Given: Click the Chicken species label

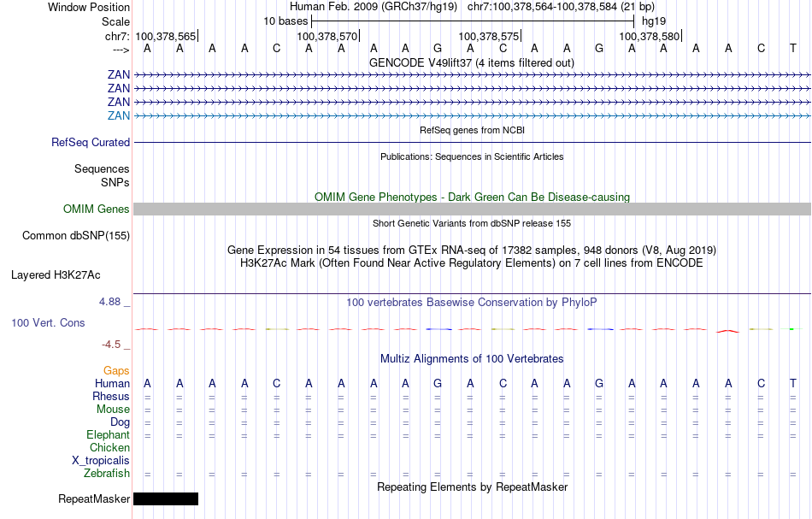Looking at the screenshot, I should pyautogui.click(x=109, y=447).
